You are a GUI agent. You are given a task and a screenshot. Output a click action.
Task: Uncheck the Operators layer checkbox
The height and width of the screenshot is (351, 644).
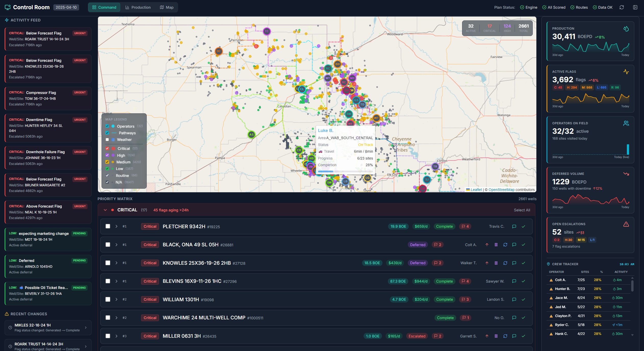[107, 126]
